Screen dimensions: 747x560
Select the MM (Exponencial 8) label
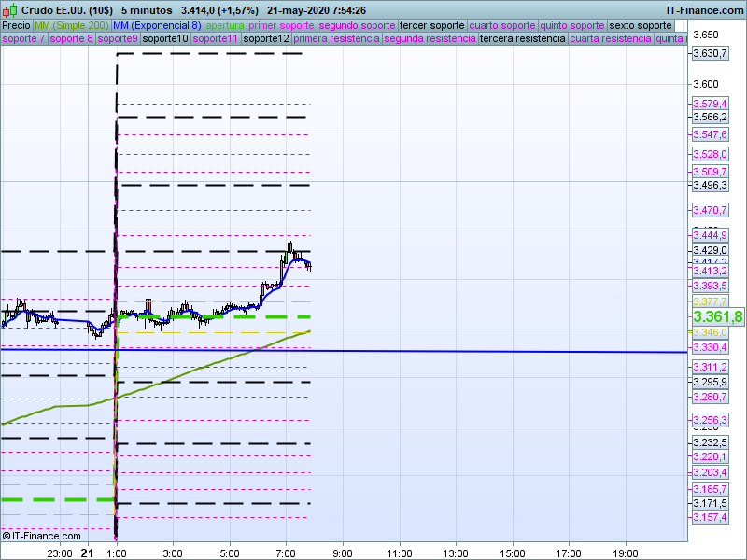(157, 25)
